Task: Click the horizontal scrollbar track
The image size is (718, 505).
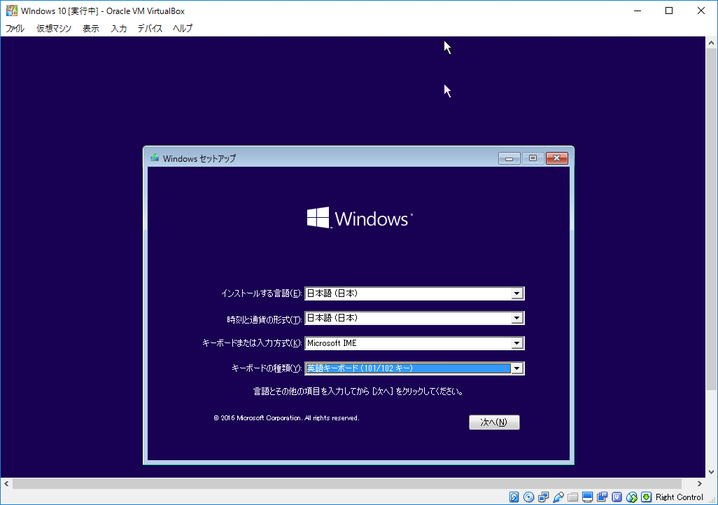Action: click(x=347, y=483)
